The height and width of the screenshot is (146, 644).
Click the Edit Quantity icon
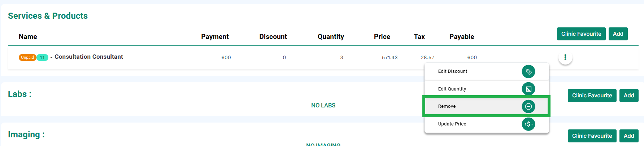(x=528, y=89)
